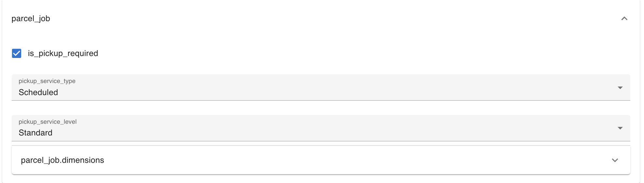Click the word Standard

coord(35,133)
